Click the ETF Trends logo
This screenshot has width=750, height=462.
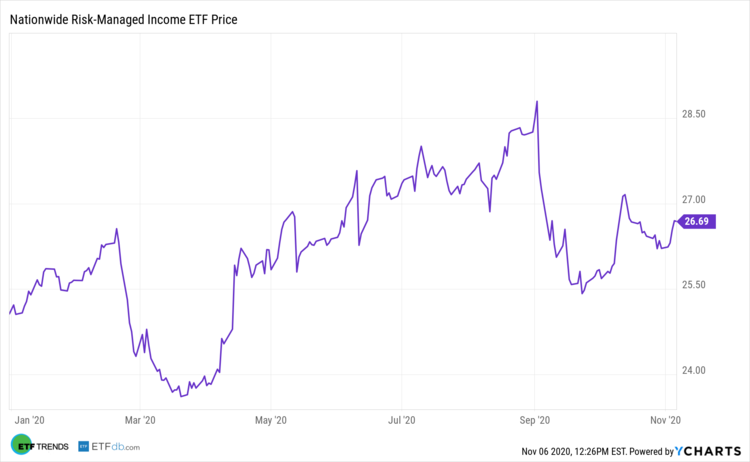pos(39,446)
